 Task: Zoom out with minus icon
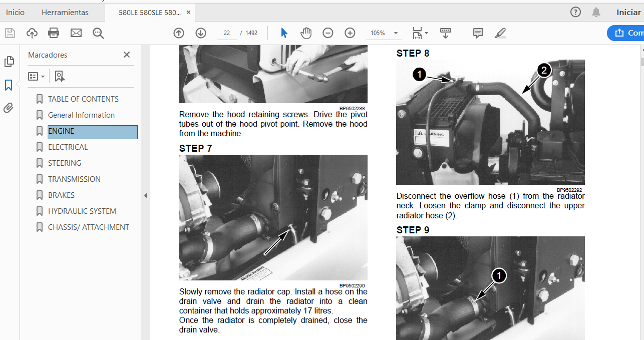(x=328, y=33)
